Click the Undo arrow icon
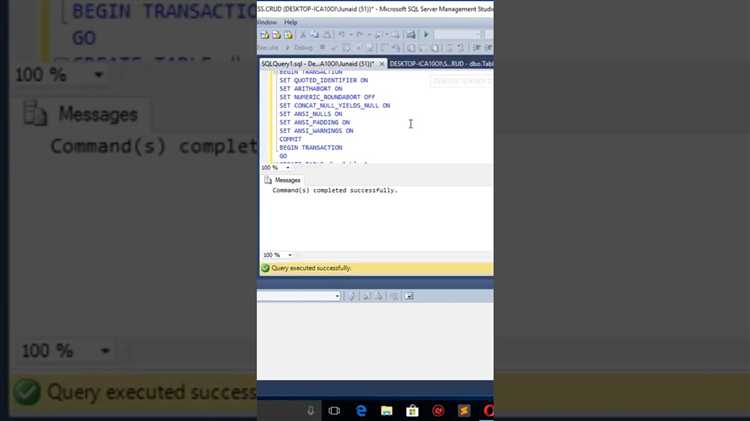Viewport: 750px width, 421px height. (342, 35)
